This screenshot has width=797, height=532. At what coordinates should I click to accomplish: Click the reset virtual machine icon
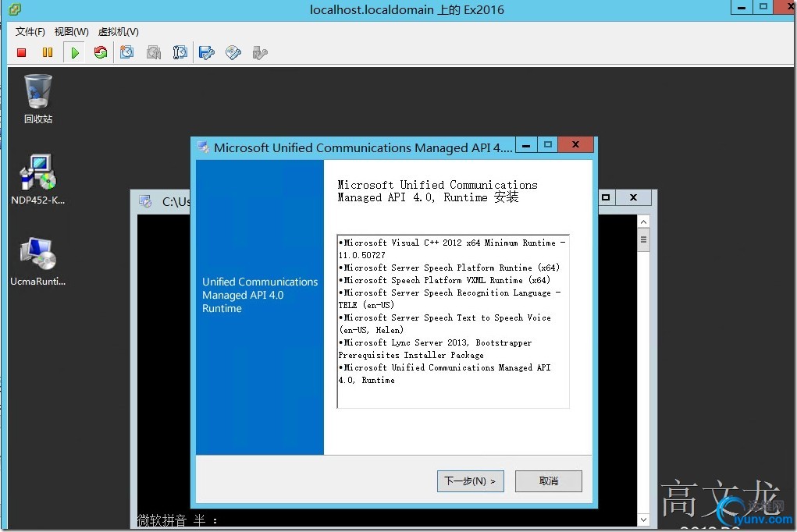click(101, 52)
